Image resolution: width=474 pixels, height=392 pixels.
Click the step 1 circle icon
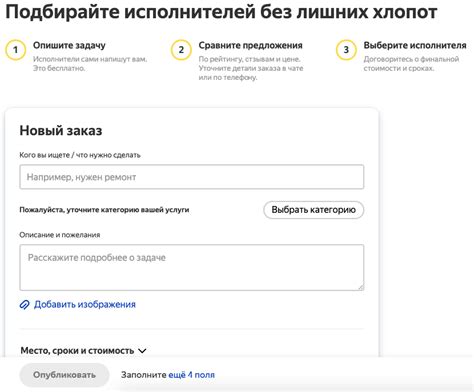tap(15, 50)
